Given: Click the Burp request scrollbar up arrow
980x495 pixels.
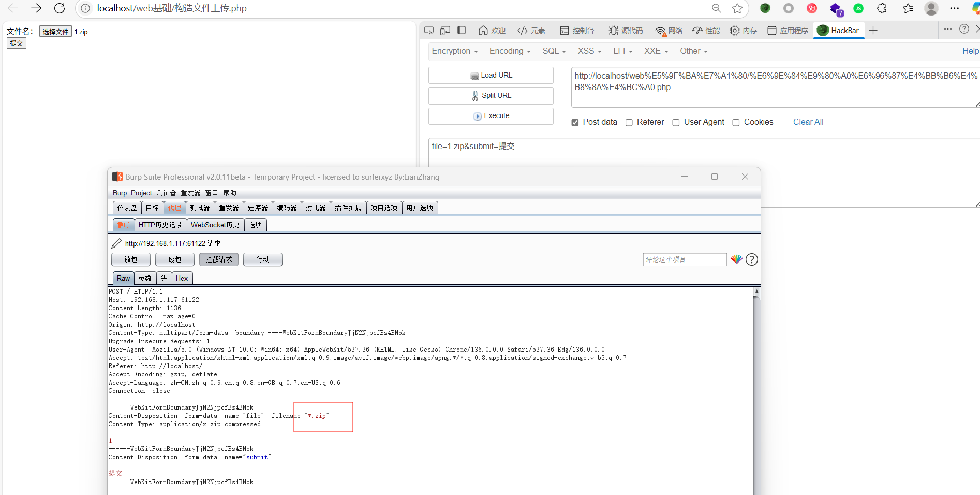Looking at the screenshot, I should [756, 292].
